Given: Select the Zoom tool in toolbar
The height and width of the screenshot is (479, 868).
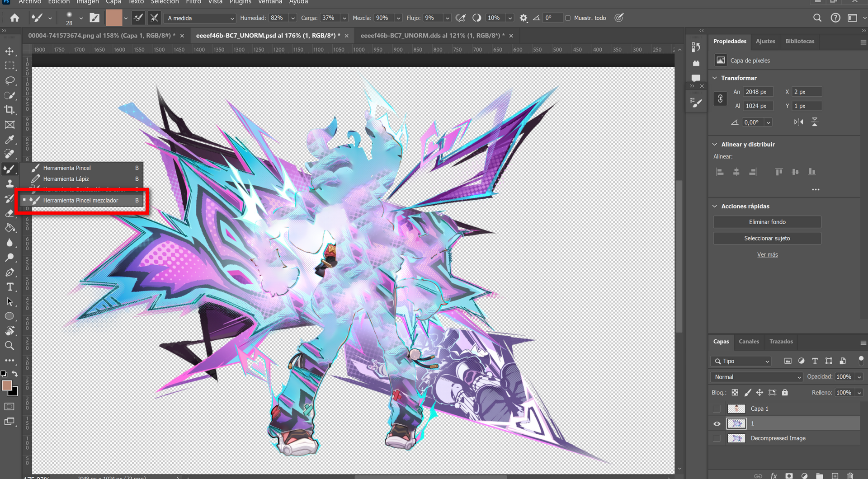Looking at the screenshot, I should point(9,346).
